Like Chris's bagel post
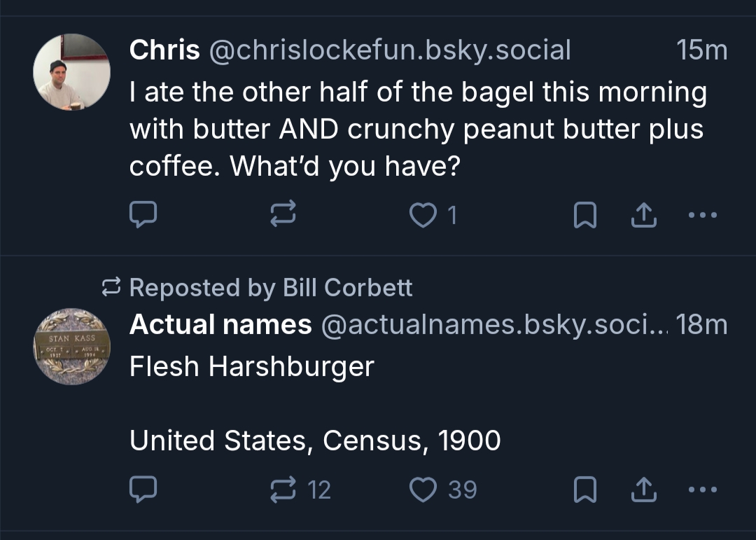The width and height of the screenshot is (756, 540). pos(422,216)
